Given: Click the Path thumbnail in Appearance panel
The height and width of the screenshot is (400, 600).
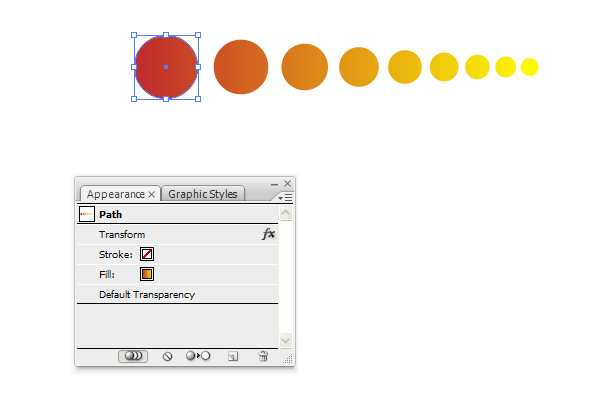Looking at the screenshot, I should coord(86,214).
